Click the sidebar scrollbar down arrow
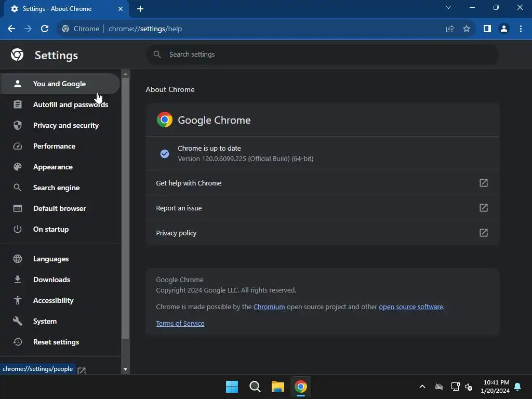The width and height of the screenshot is (532, 399). pyautogui.click(x=126, y=369)
